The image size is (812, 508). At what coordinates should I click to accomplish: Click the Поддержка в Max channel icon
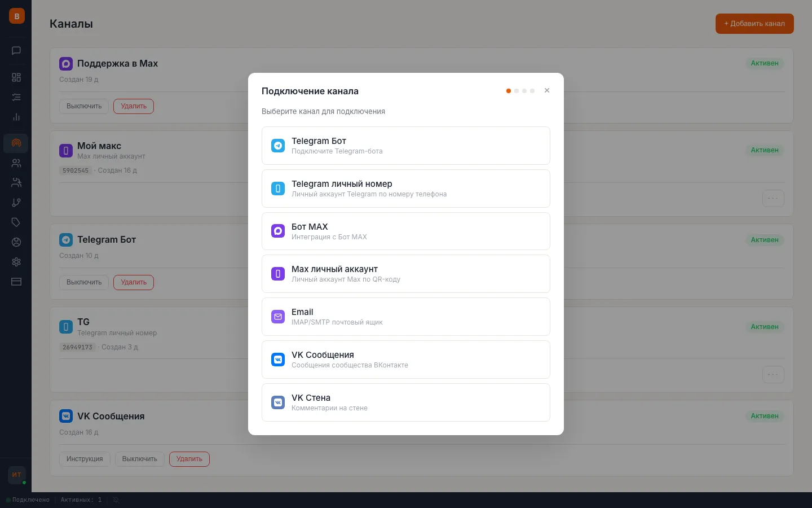click(x=66, y=64)
